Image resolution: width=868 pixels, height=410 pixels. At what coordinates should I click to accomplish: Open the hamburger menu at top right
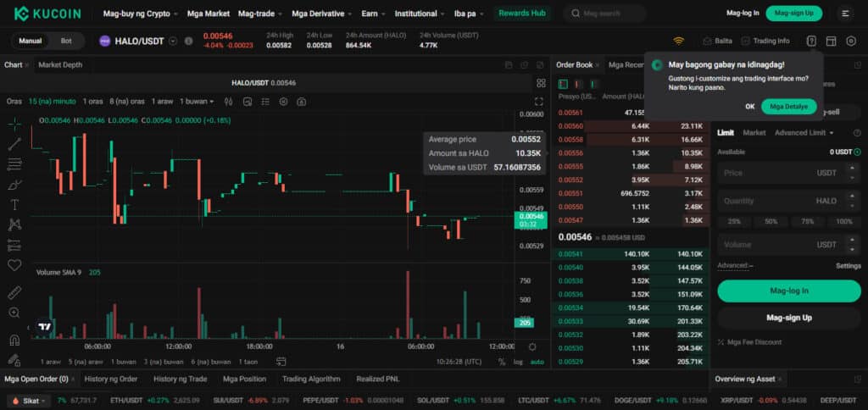(845, 14)
